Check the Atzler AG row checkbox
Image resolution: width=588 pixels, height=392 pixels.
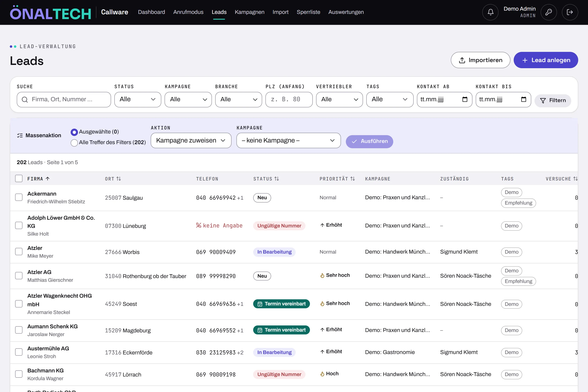point(19,276)
